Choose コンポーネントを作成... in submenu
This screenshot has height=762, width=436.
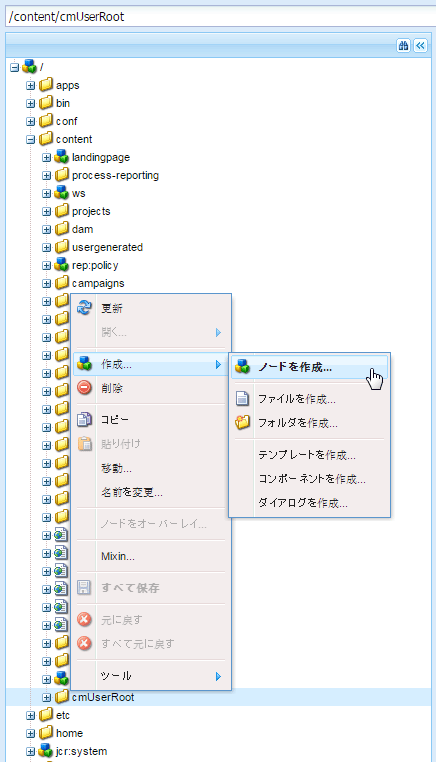tap(310, 479)
